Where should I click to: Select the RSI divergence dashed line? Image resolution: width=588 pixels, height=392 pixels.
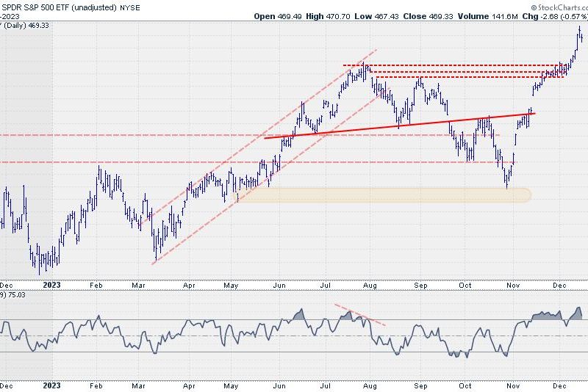click(x=360, y=315)
